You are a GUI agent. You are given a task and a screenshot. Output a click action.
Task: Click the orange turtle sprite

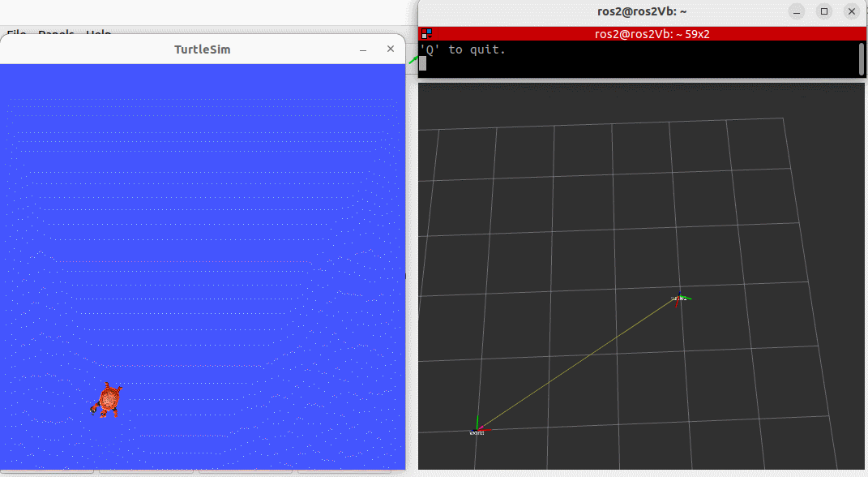107,399
